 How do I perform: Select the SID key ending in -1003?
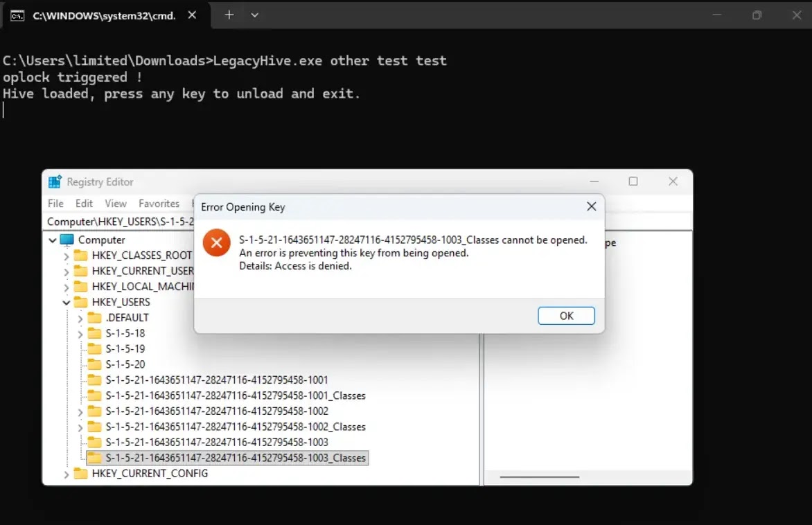point(216,442)
